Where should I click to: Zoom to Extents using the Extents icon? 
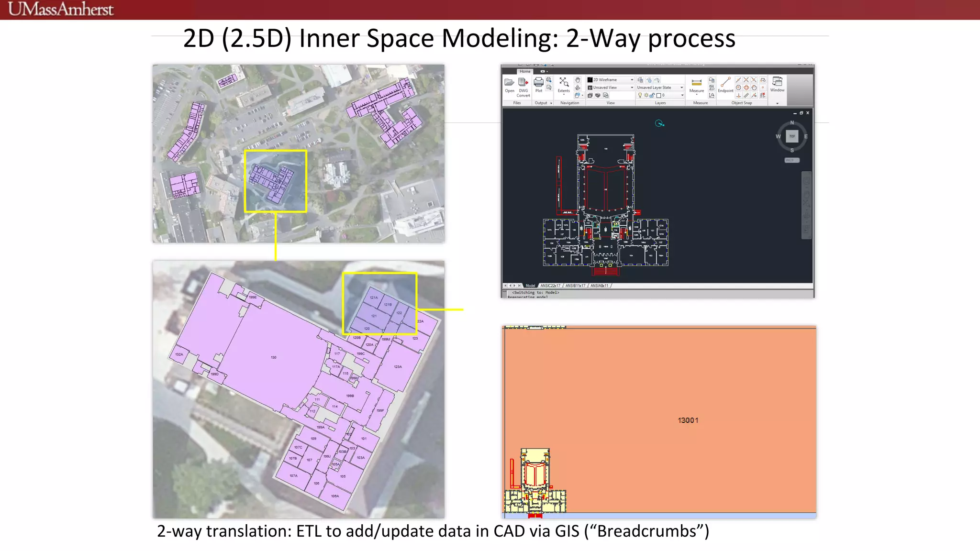[564, 82]
